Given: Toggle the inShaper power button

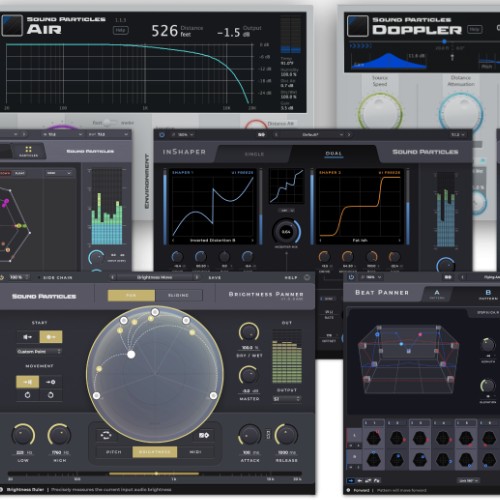Looking at the screenshot, I should [x=162, y=135].
